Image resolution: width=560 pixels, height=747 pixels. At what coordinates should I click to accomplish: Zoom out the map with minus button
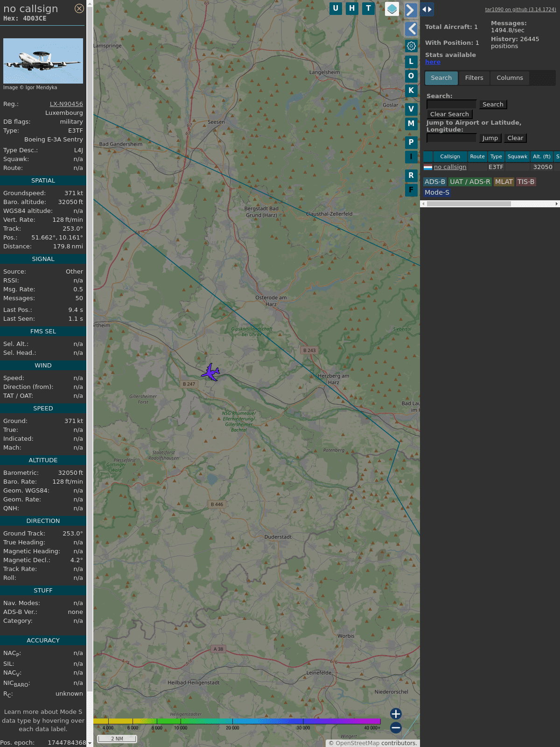tap(396, 728)
